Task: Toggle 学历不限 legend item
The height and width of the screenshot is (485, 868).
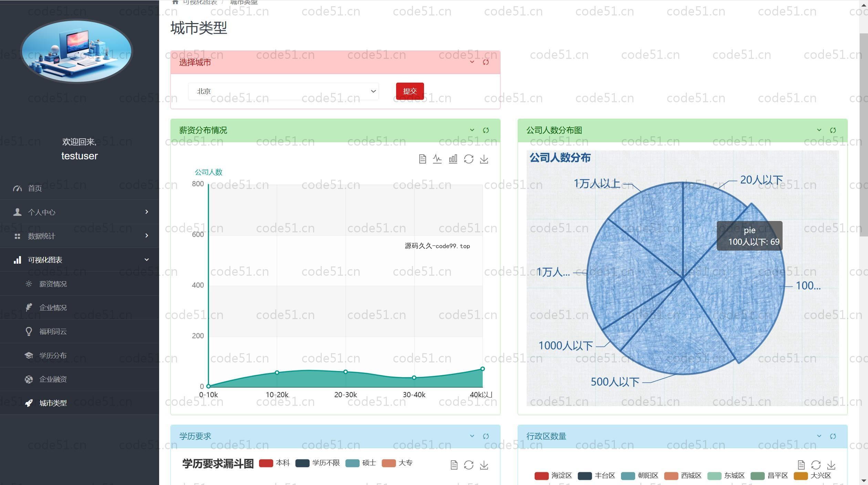Action: [x=318, y=463]
